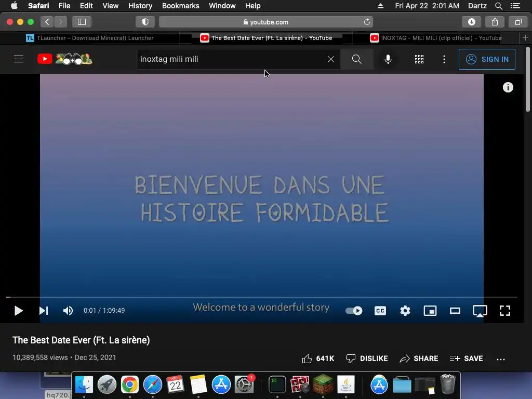This screenshot has height=399, width=532.
Task: Open eject icon in menu bar
Action: tap(380, 6)
